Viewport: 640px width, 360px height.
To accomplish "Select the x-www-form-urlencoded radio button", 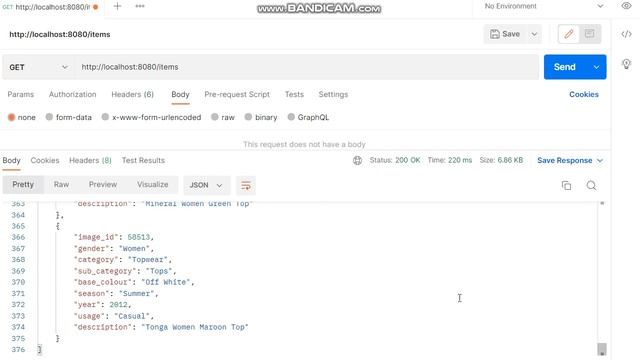I will [x=105, y=117].
